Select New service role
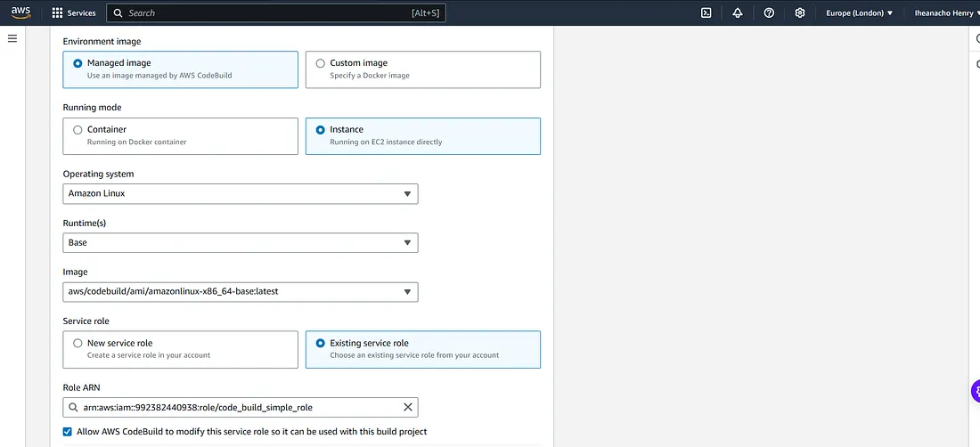Viewport: 980px width, 447px height. click(x=181, y=350)
